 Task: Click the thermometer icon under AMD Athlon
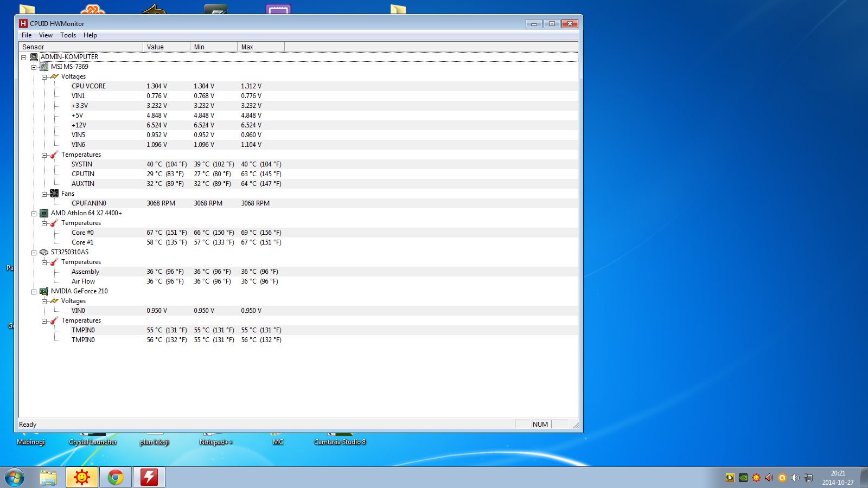[54, 223]
